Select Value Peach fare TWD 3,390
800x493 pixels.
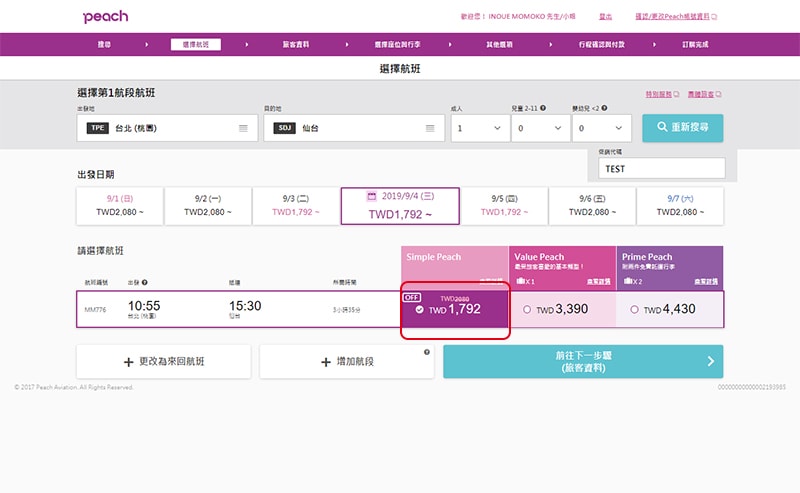(562, 309)
